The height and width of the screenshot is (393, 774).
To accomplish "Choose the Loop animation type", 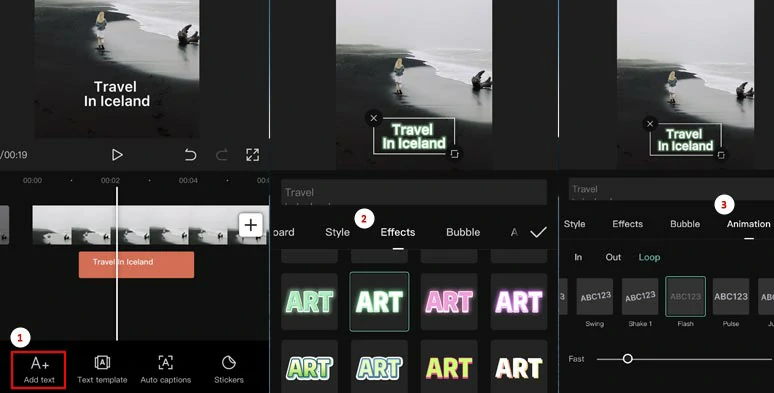I will pos(649,257).
